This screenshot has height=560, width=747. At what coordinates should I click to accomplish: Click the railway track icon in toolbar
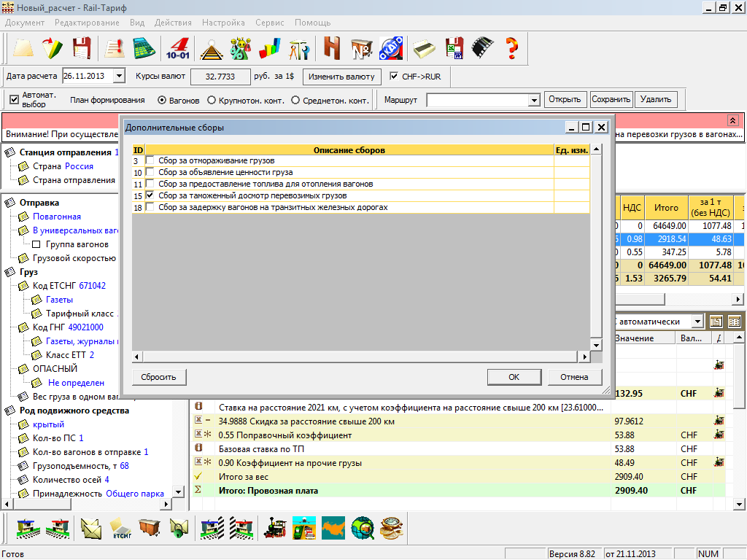(x=212, y=48)
